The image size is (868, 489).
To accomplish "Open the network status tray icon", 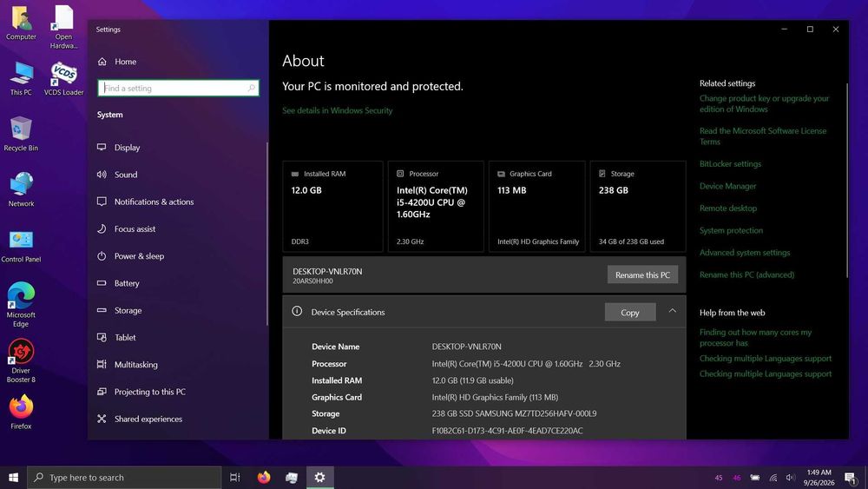I will tap(773, 478).
